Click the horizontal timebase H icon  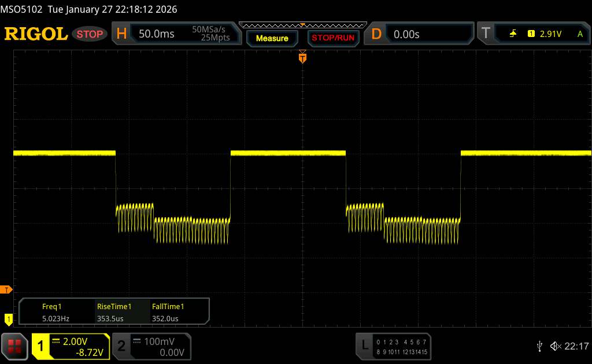(121, 34)
